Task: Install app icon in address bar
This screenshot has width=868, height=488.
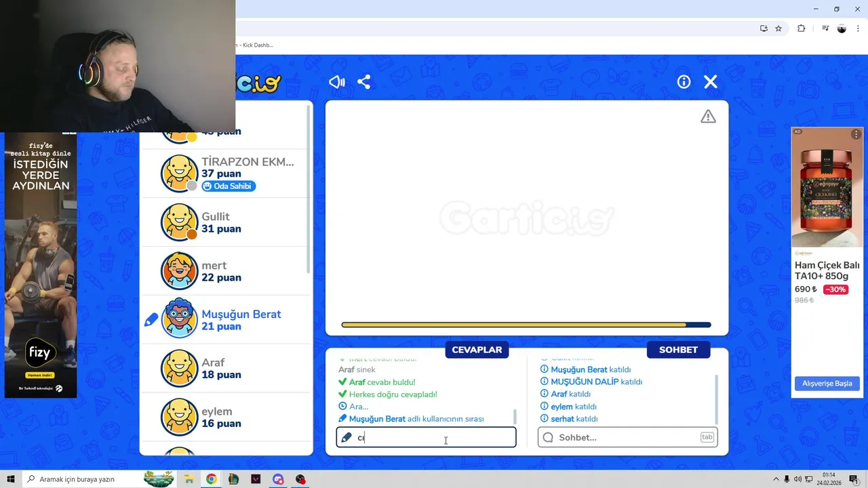Action: point(764,28)
